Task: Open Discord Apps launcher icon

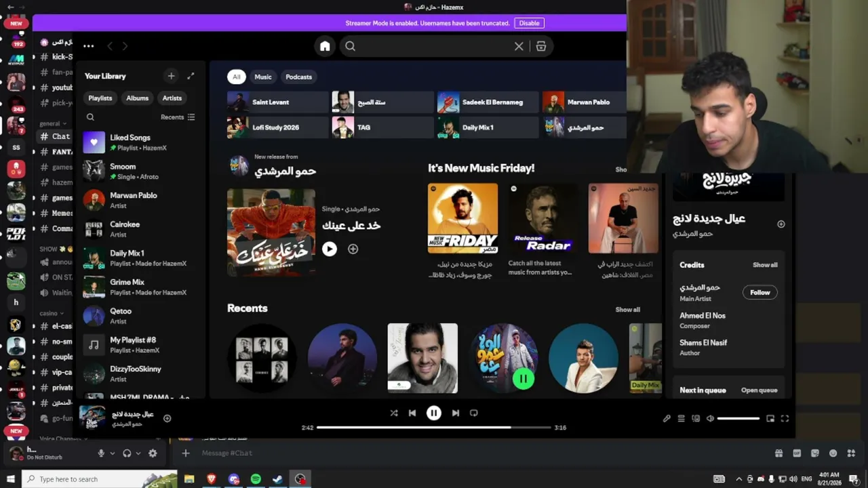Action: (851, 453)
